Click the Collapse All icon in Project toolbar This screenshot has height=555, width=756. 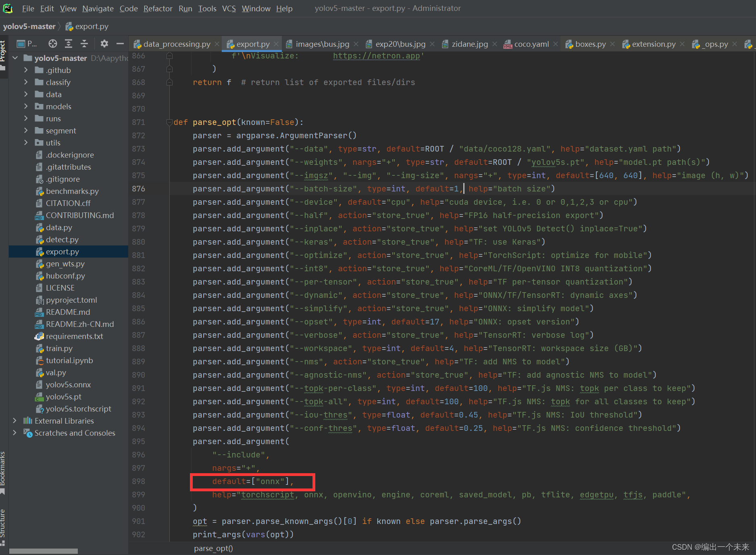click(84, 44)
